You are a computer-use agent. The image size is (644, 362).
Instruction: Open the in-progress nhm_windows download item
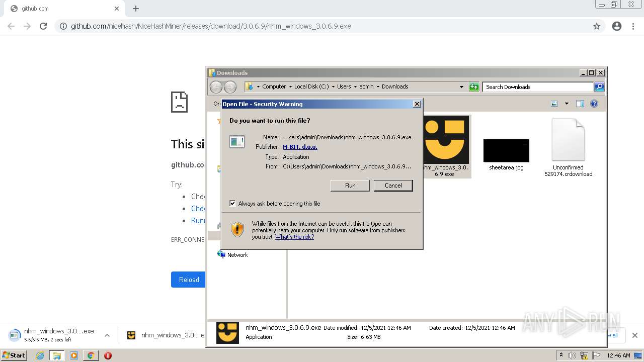52,335
